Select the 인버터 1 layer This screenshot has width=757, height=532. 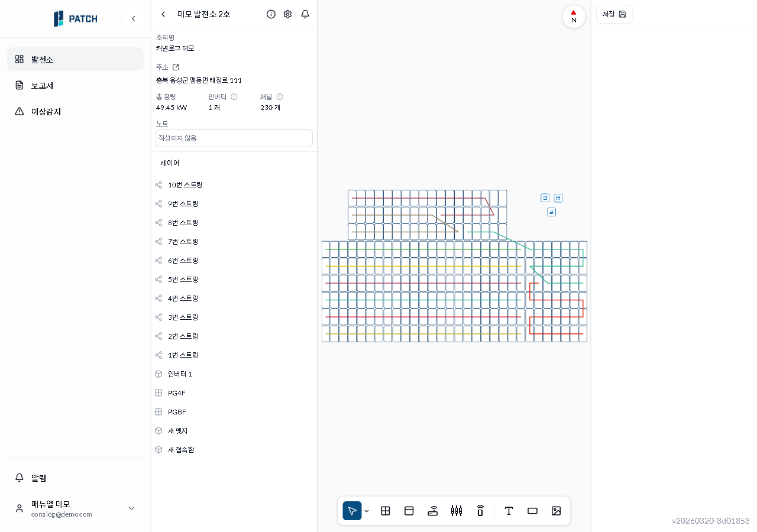[x=180, y=374]
